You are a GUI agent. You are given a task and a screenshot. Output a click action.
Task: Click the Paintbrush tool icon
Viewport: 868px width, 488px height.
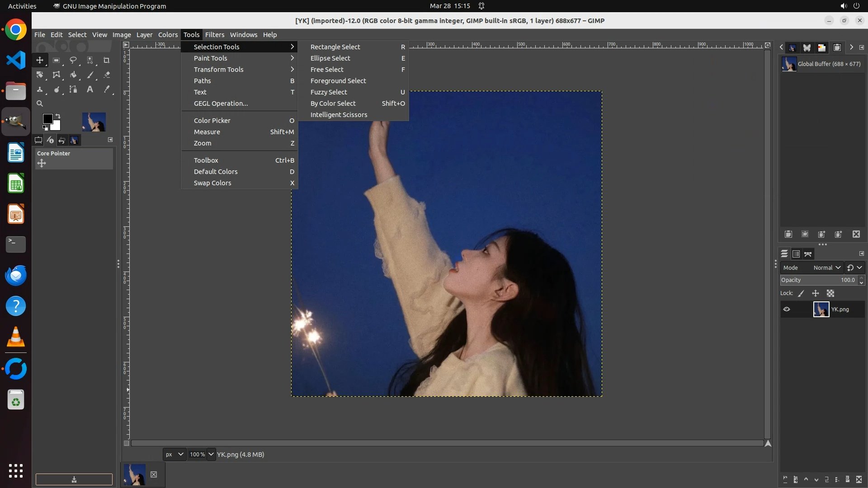tap(90, 75)
